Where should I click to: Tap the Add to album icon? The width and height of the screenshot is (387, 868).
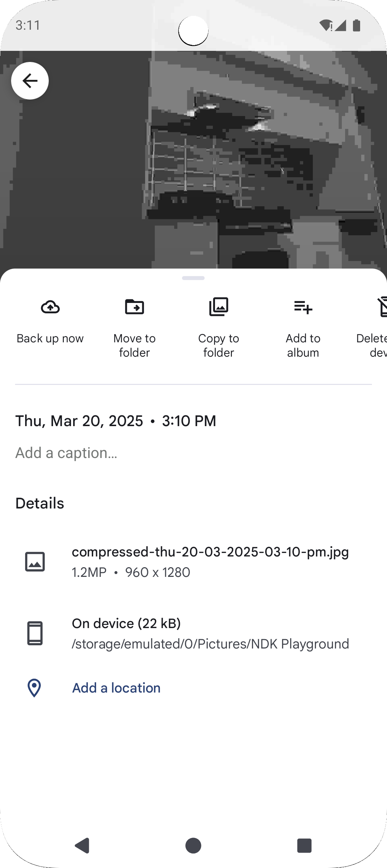click(x=303, y=307)
